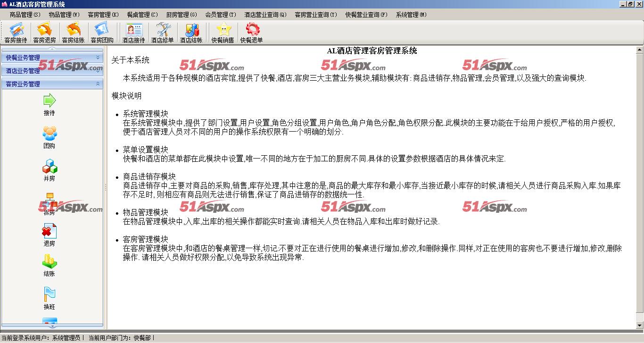Open 接待 in the sidebar

49,105
